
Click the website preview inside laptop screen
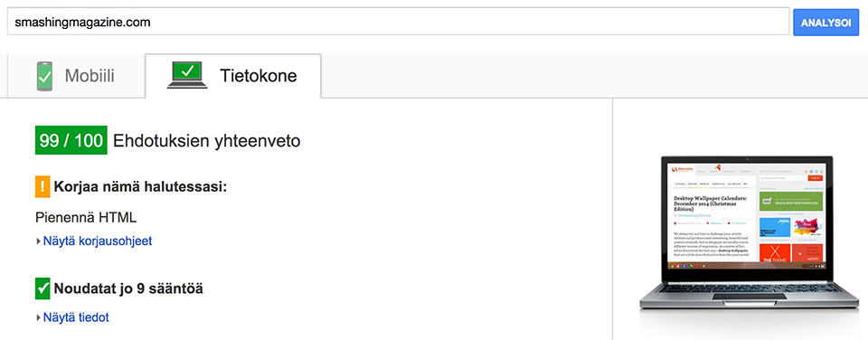click(x=747, y=212)
